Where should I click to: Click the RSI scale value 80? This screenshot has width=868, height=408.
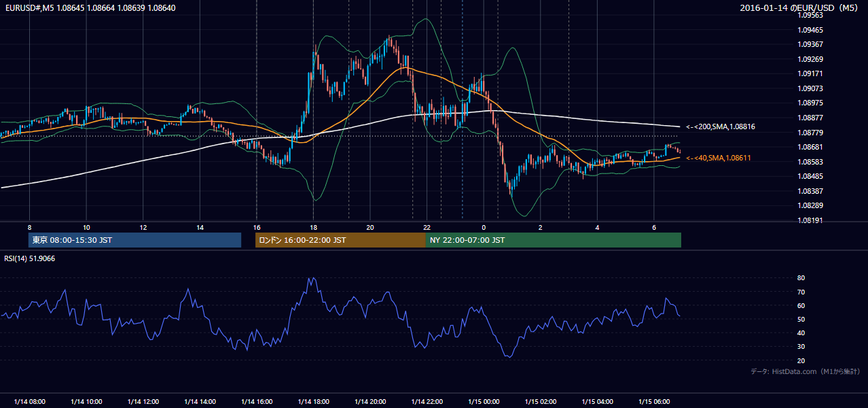tap(801, 278)
